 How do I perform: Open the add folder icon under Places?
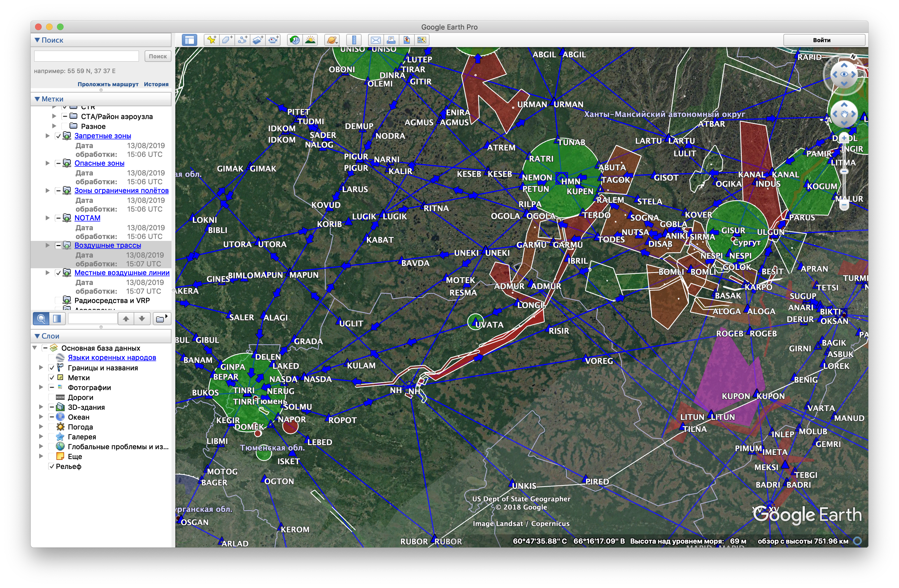pyautogui.click(x=162, y=319)
